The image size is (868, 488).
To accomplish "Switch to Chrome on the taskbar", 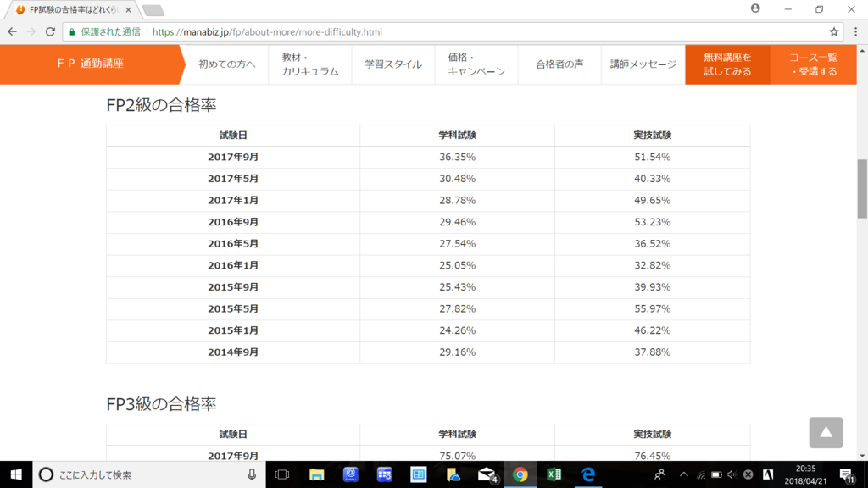I will (520, 474).
